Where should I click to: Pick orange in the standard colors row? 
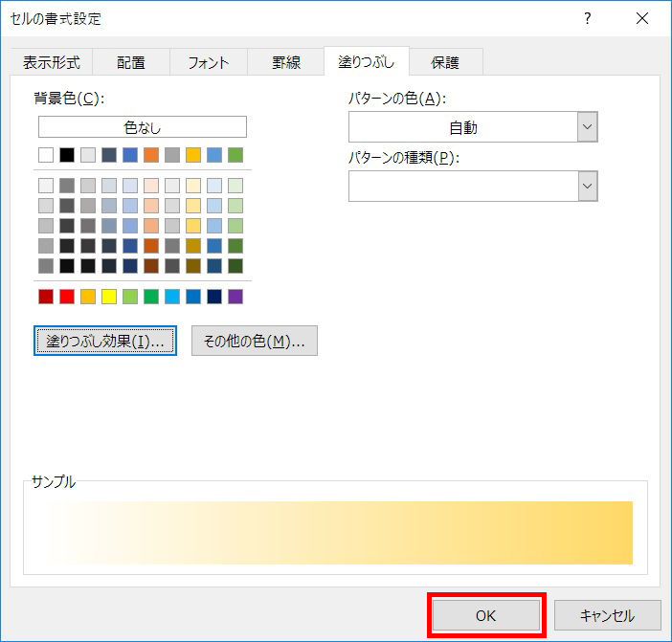pos(88,297)
